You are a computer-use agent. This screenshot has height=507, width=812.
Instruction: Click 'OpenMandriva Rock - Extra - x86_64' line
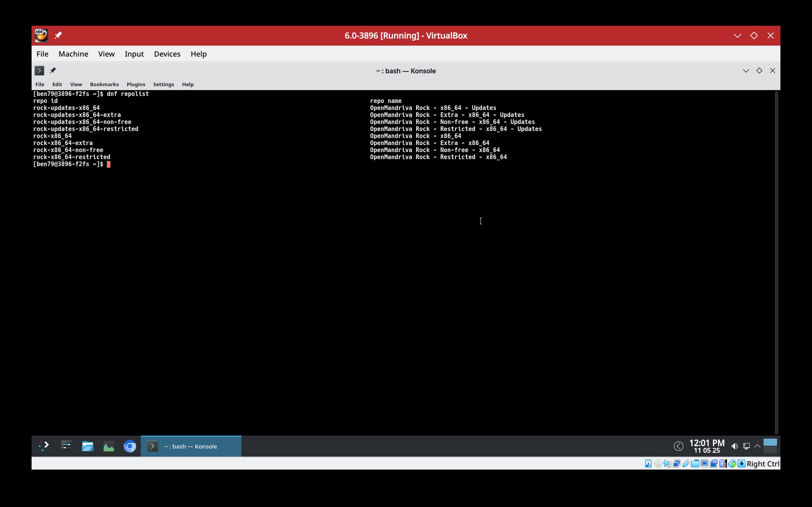(x=430, y=143)
